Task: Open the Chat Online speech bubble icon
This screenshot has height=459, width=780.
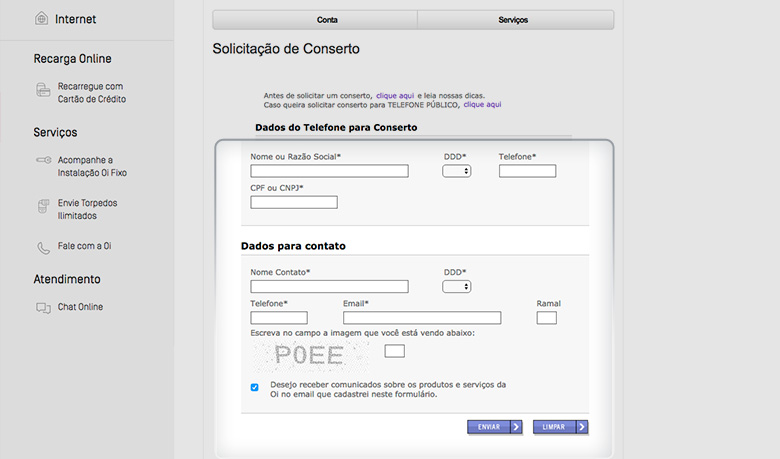Action: [43, 308]
